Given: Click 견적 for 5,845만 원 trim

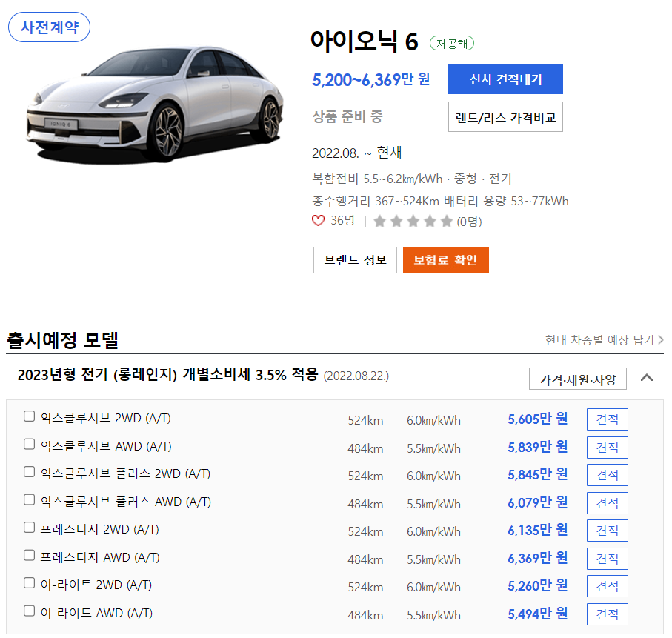Looking at the screenshot, I should click(x=608, y=475).
